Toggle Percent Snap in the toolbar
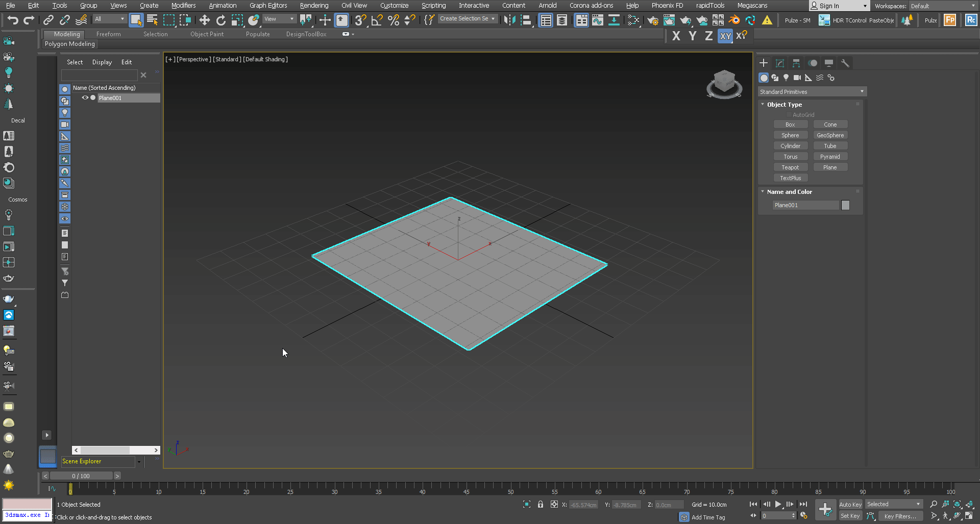This screenshot has height=524, width=980. tap(393, 20)
